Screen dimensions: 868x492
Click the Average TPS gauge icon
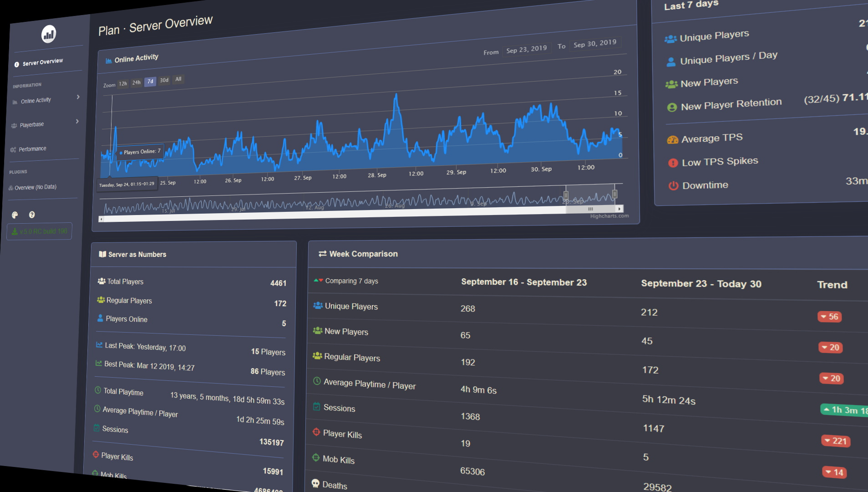[672, 140]
